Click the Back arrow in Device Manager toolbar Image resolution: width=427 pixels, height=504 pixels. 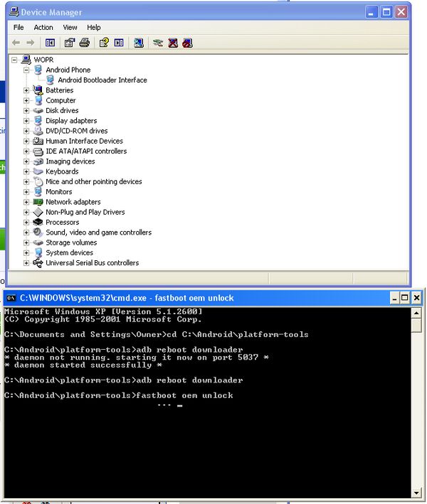pos(16,43)
